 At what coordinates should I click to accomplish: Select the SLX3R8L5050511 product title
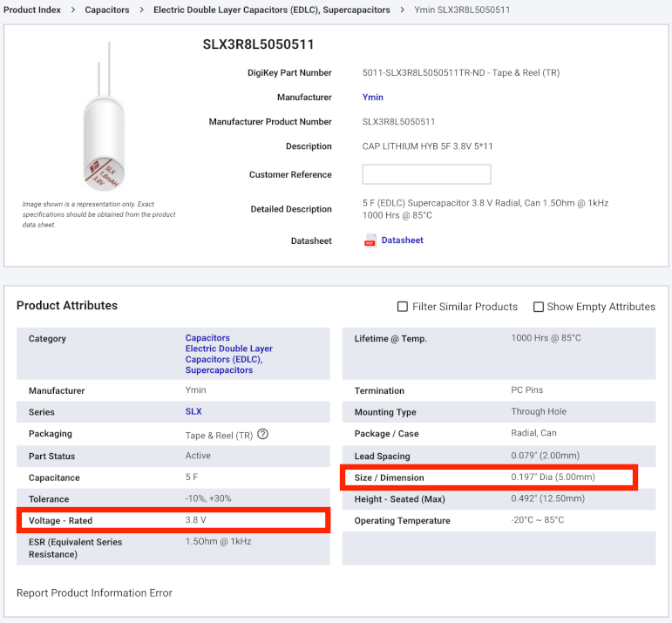pyautogui.click(x=259, y=44)
